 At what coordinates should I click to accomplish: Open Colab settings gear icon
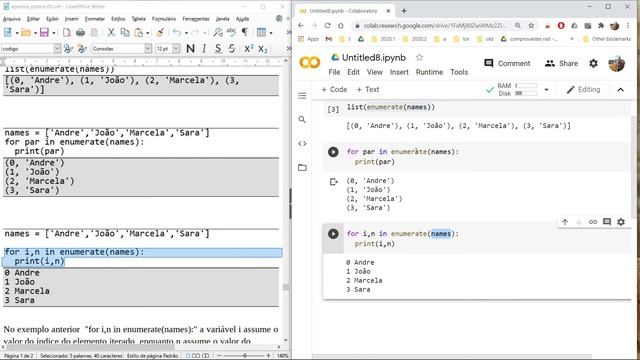click(593, 63)
